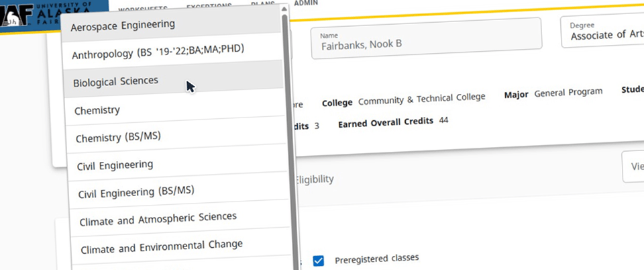This screenshot has width=644, height=270.
Task: Uncheck the Preregistered classes checkbox
Action: pyautogui.click(x=319, y=261)
